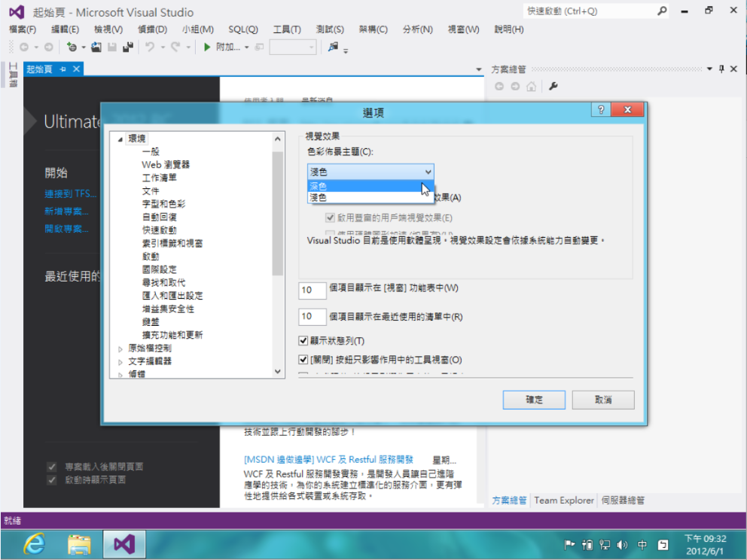Open the 附加 debug target dropdown arrow

[247, 47]
